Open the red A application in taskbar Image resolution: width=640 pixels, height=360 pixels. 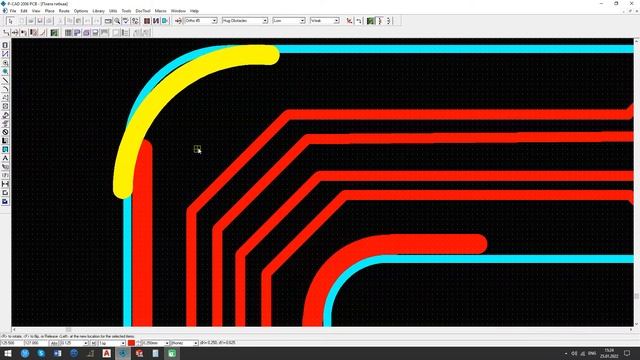pyautogui.click(x=107, y=353)
